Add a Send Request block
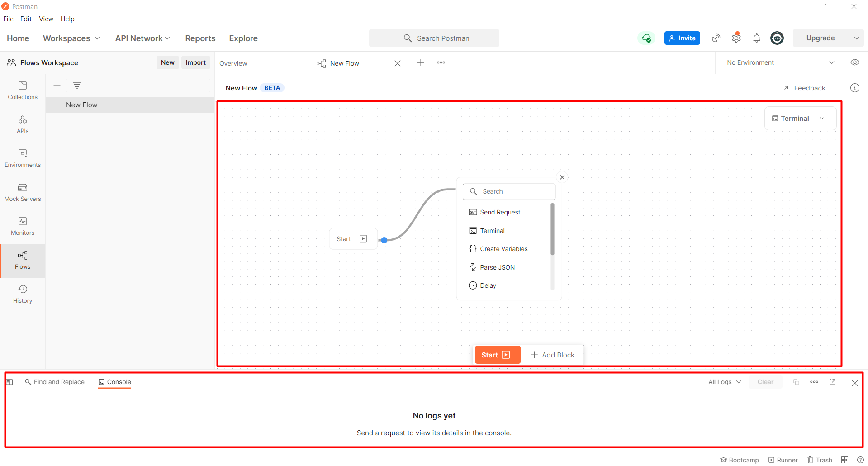The width and height of the screenshot is (868, 466). point(499,212)
